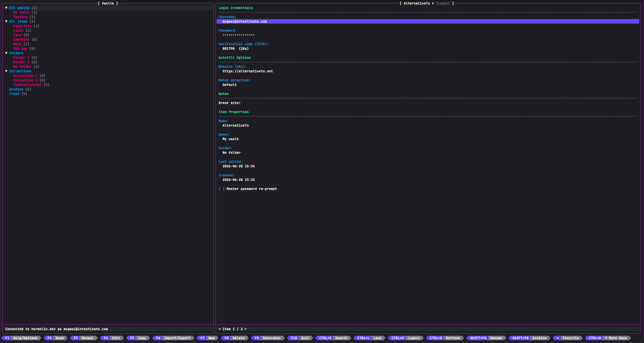Select the AlternativeTo name value
Image resolution: width=644 pixels, height=343 pixels.
235,125
